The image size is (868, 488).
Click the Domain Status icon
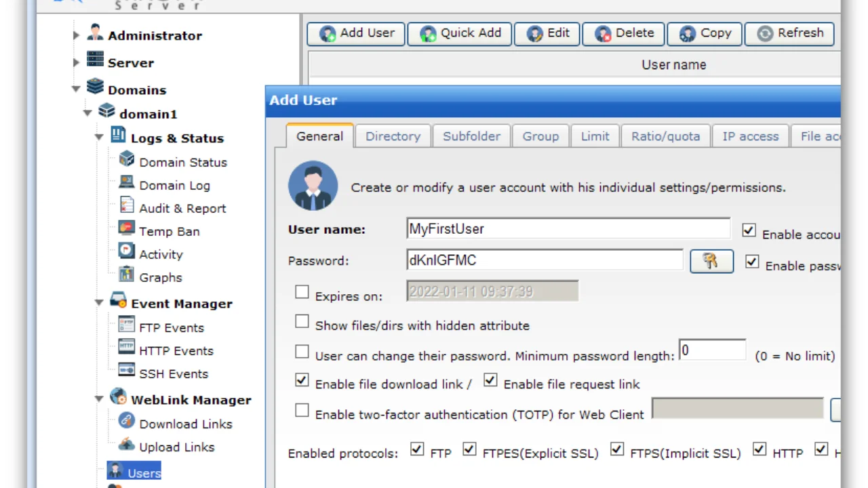tap(127, 159)
